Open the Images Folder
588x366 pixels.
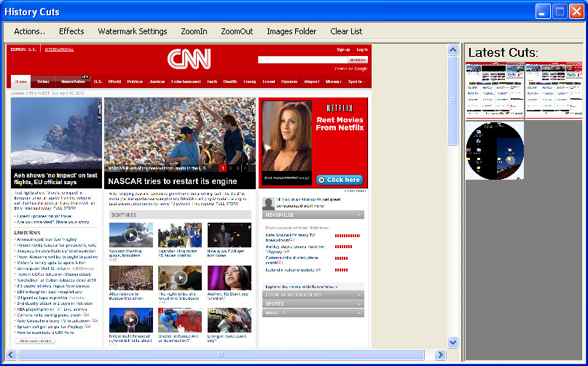(291, 31)
